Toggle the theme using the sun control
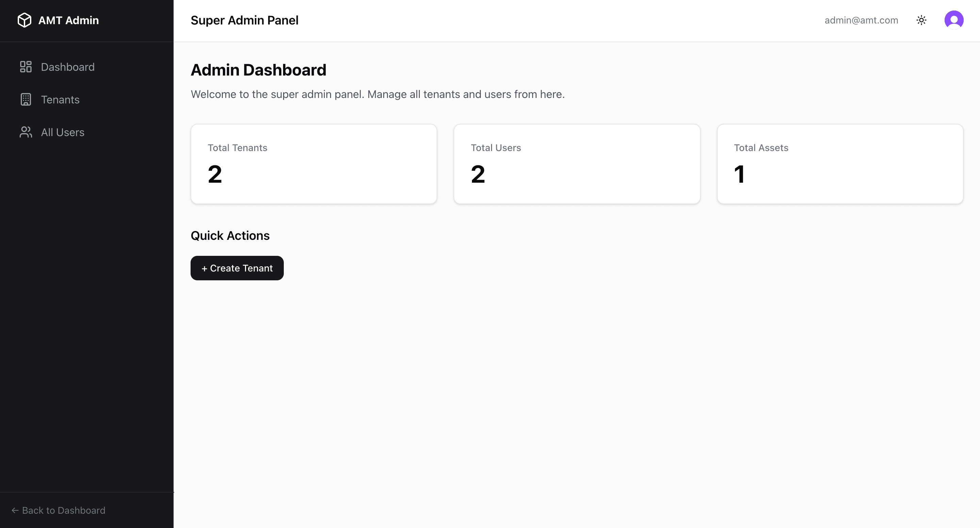The image size is (980, 528). (x=921, y=20)
